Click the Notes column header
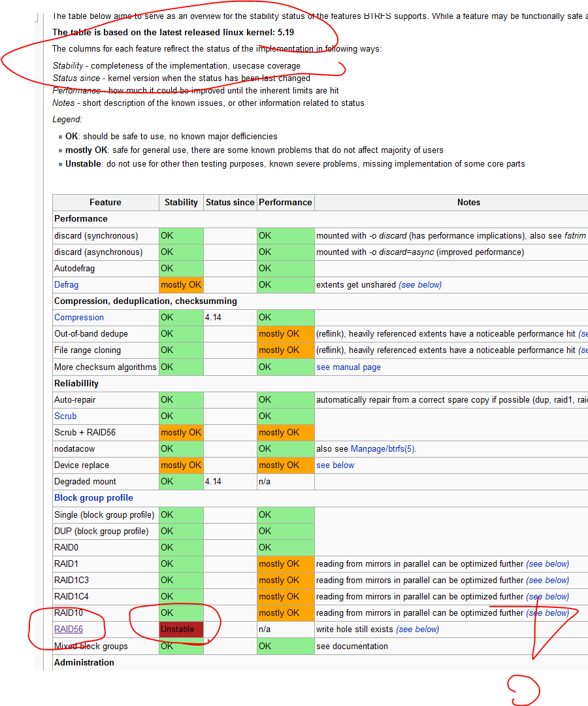 click(x=451, y=202)
